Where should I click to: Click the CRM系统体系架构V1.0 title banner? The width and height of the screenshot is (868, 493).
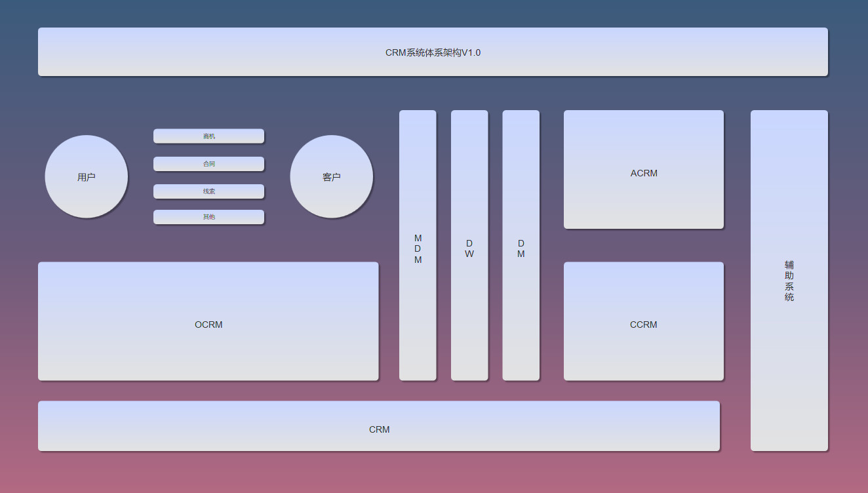(433, 52)
